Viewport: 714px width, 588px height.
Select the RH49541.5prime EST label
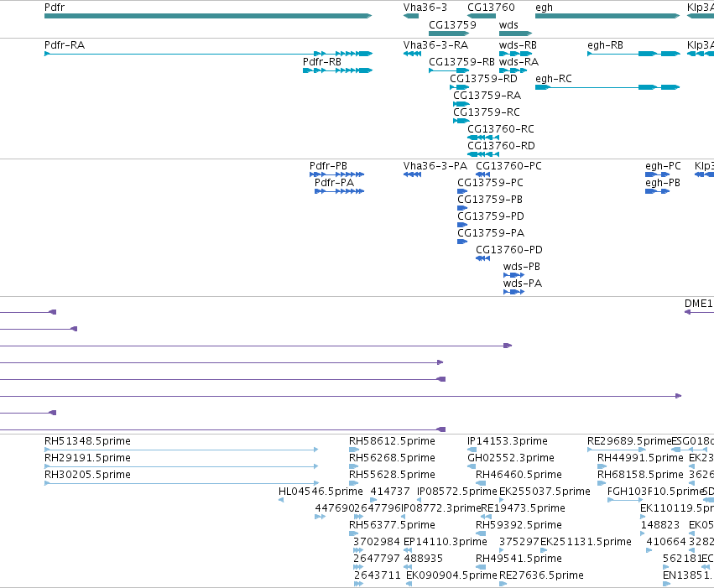point(519,559)
